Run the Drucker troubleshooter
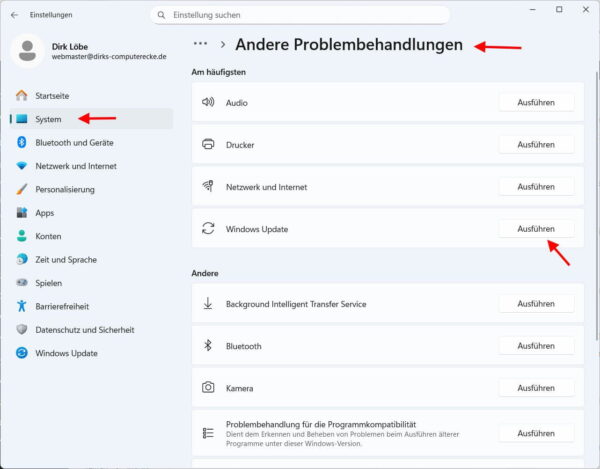Image resolution: width=600 pixels, height=469 pixels. coord(536,145)
